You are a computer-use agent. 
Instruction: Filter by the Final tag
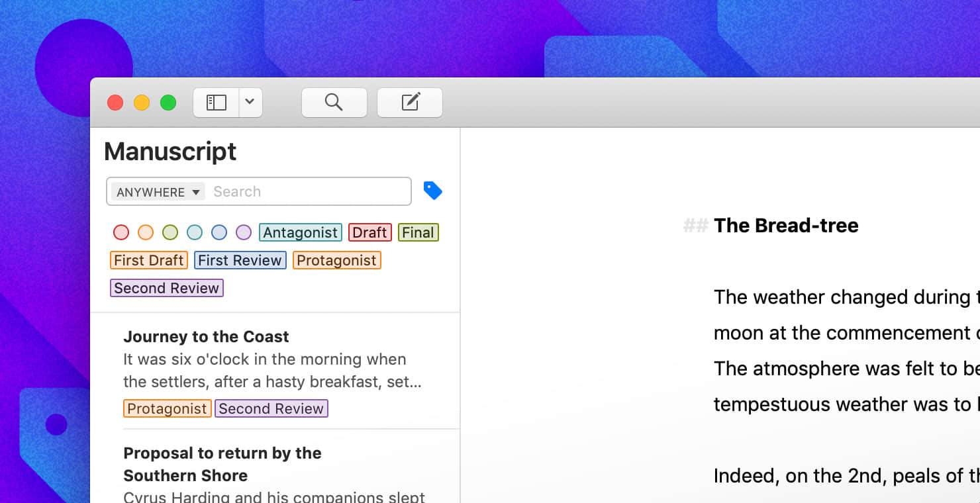pos(418,232)
